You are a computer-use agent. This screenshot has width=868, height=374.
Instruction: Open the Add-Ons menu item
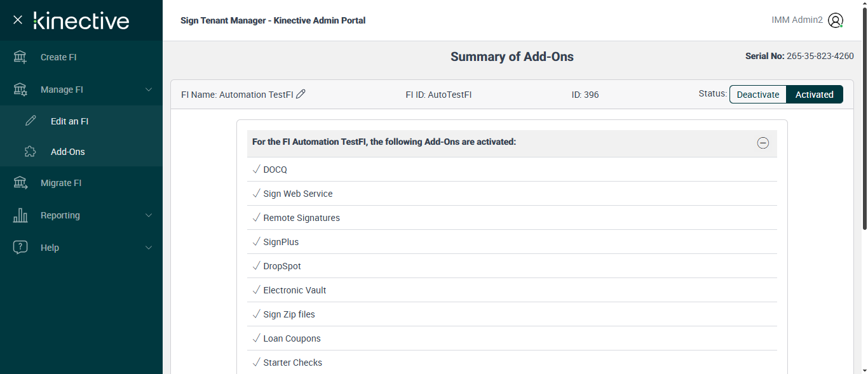pyautogui.click(x=67, y=152)
